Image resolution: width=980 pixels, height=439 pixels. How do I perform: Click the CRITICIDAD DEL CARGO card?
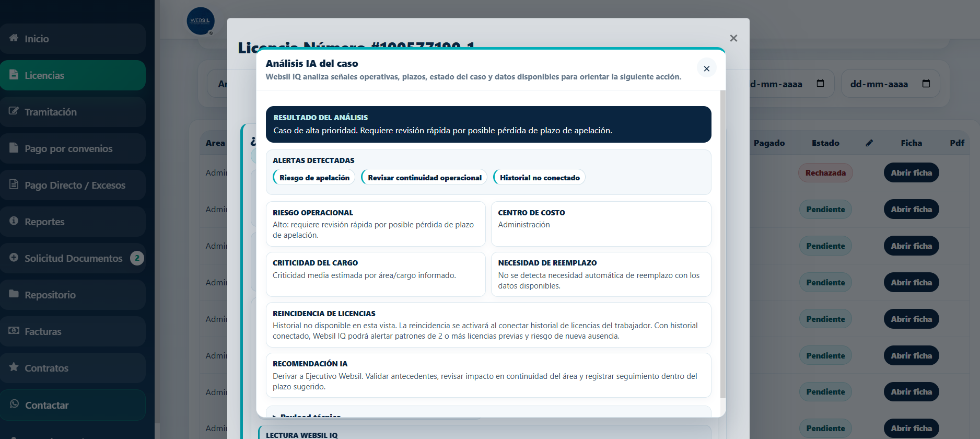click(x=376, y=274)
